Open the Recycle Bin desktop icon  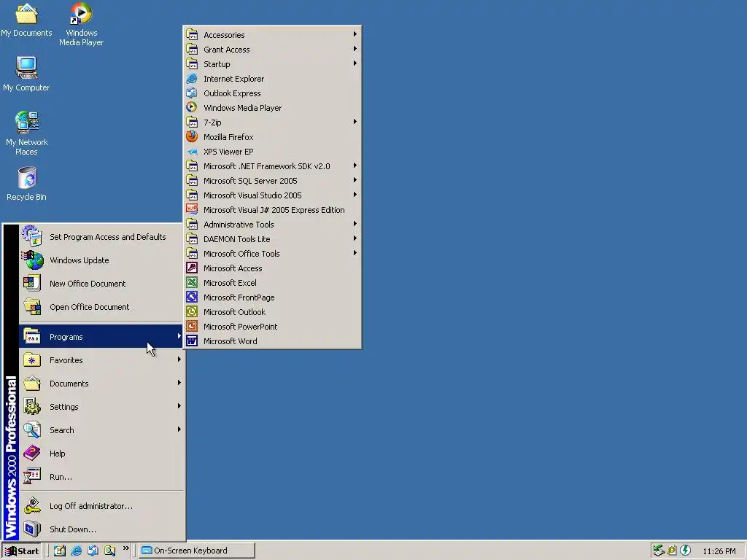pyautogui.click(x=27, y=184)
